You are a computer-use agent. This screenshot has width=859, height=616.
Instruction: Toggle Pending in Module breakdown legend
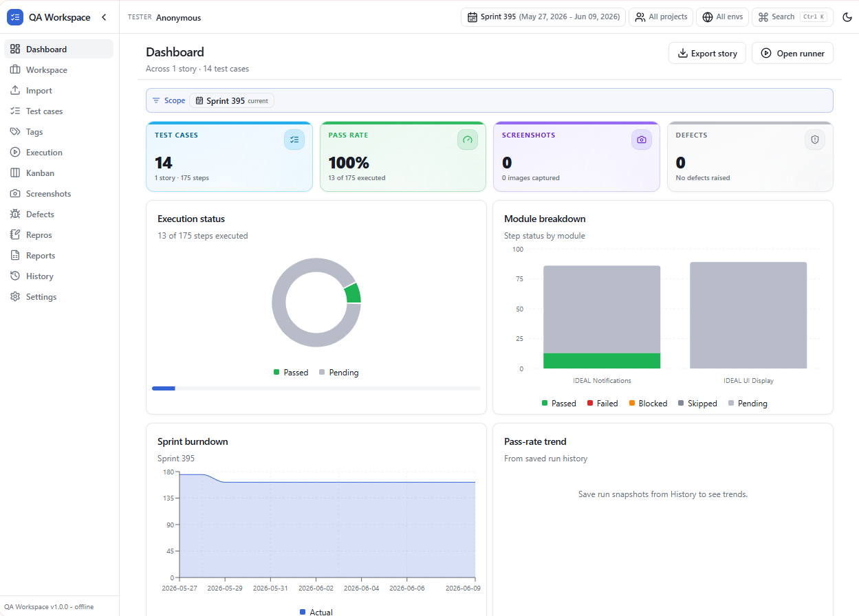(748, 404)
